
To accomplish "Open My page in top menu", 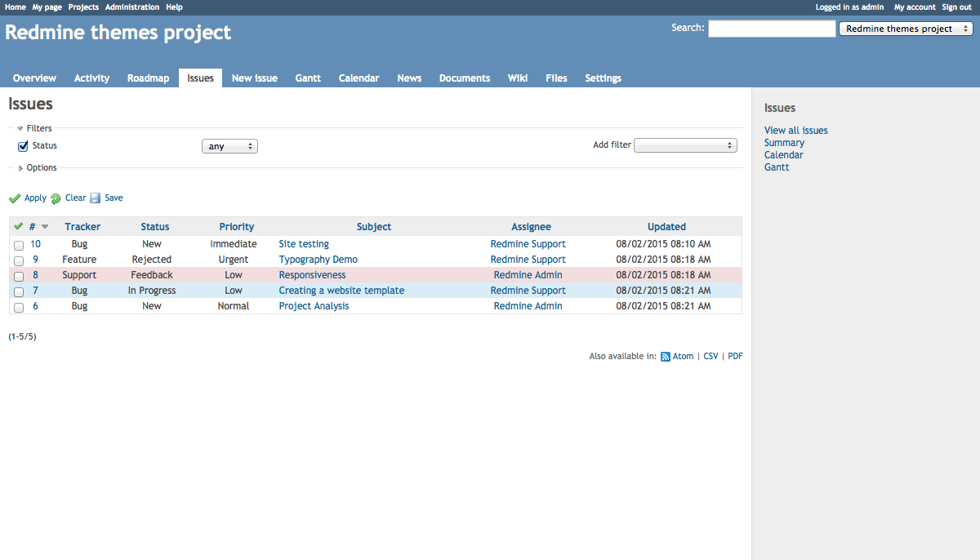I will (x=47, y=7).
